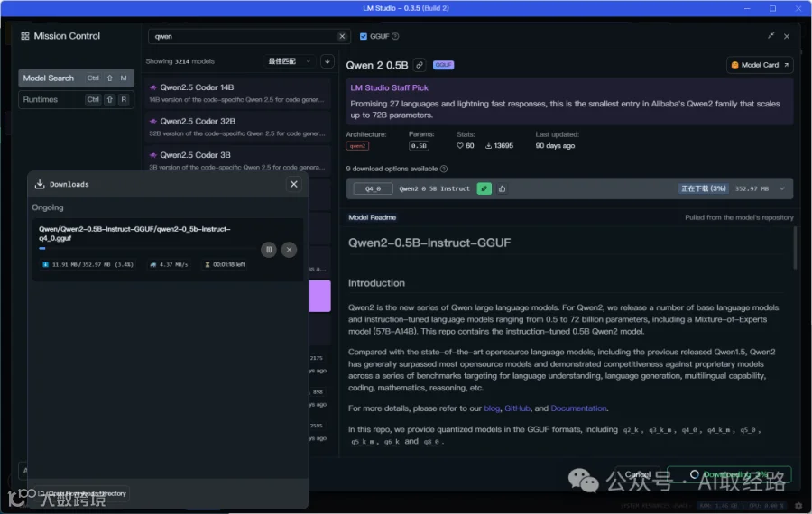Click the 352.97 MB file size label

tap(752, 189)
